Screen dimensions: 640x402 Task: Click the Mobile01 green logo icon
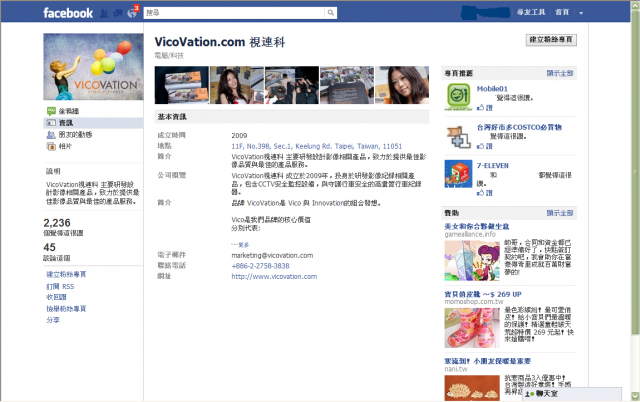[x=458, y=97]
